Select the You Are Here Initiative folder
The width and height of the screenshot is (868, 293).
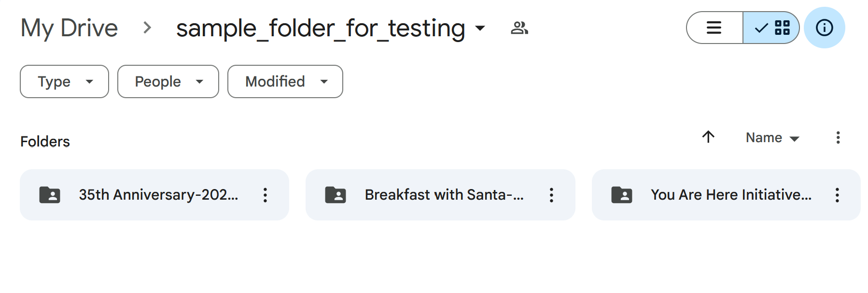tap(730, 195)
